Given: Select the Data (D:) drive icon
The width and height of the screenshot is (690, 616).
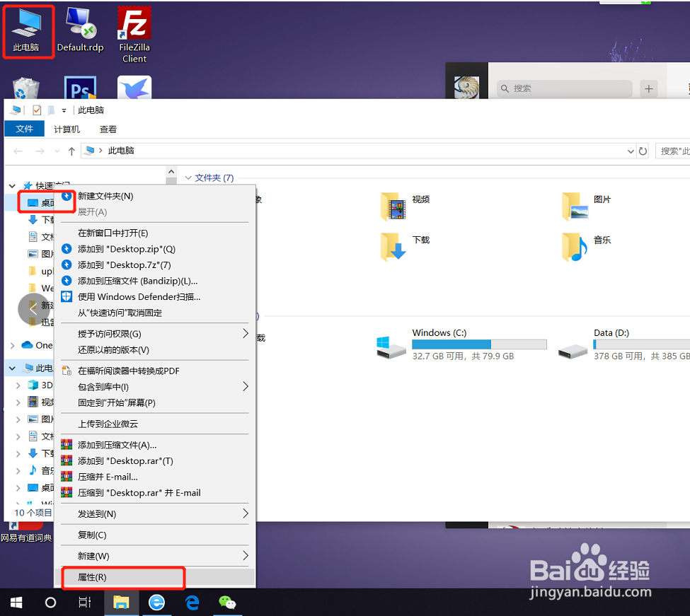Looking at the screenshot, I should [x=573, y=350].
